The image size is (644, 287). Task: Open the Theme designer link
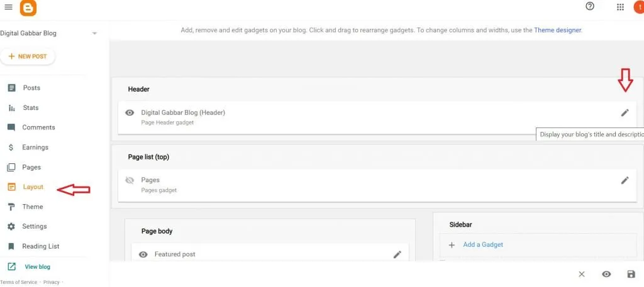click(557, 30)
